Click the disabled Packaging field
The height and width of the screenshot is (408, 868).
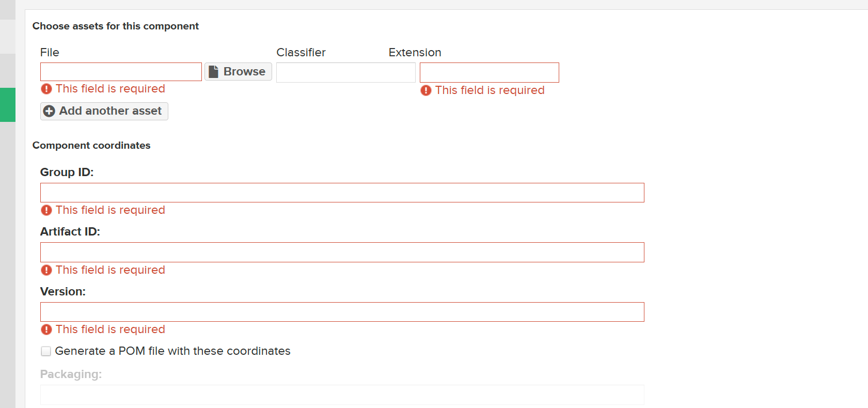point(342,395)
